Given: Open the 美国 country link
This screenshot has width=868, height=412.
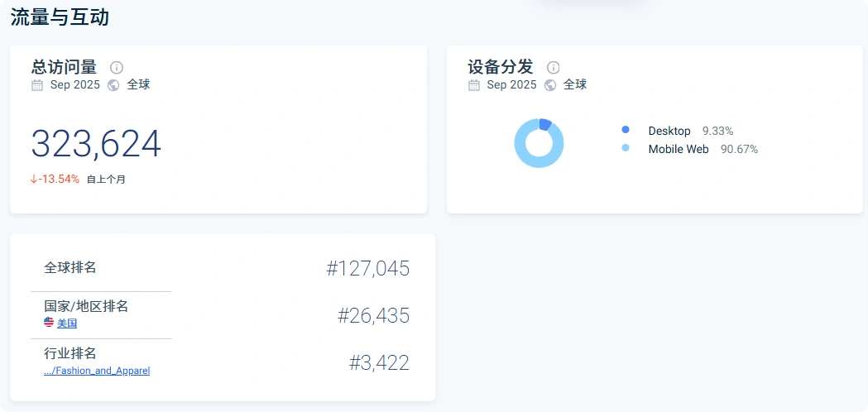Looking at the screenshot, I should pos(67,323).
